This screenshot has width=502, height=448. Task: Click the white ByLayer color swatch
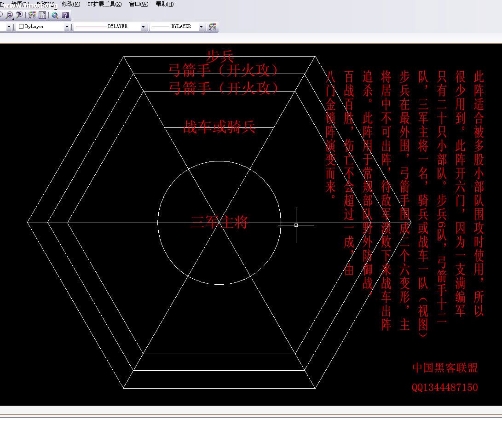pyautogui.click(x=21, y=27)
